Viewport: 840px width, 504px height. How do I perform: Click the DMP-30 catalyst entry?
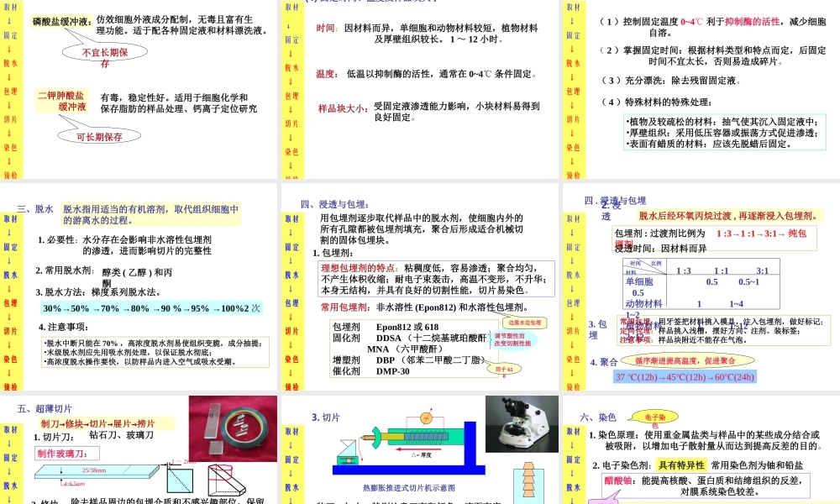coord(392,371)
